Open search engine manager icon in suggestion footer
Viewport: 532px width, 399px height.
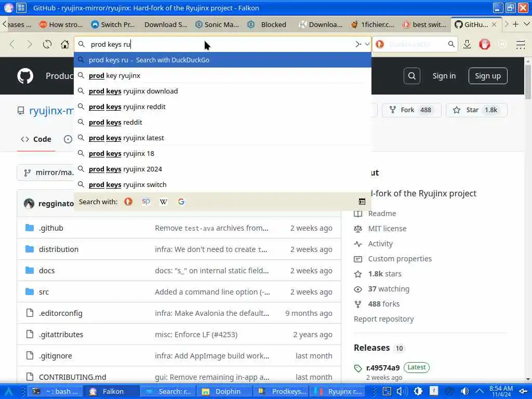362,202
